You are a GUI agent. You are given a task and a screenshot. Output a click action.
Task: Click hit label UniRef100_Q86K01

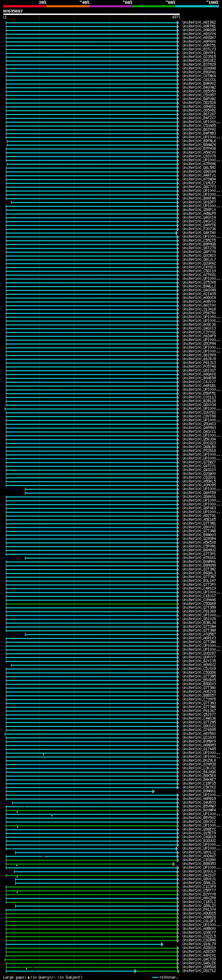199,497
